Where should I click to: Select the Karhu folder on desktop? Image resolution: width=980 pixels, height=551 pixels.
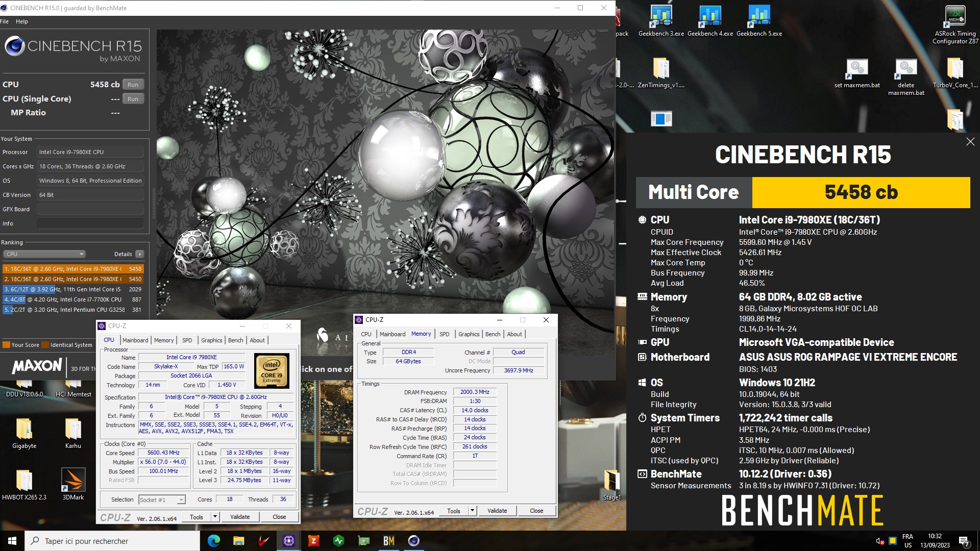point(73,433)
